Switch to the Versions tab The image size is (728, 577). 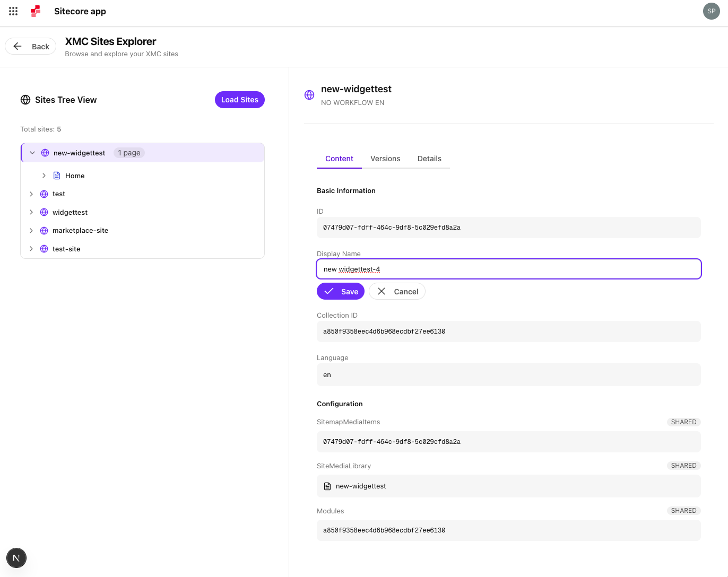(x=385, y=159)
